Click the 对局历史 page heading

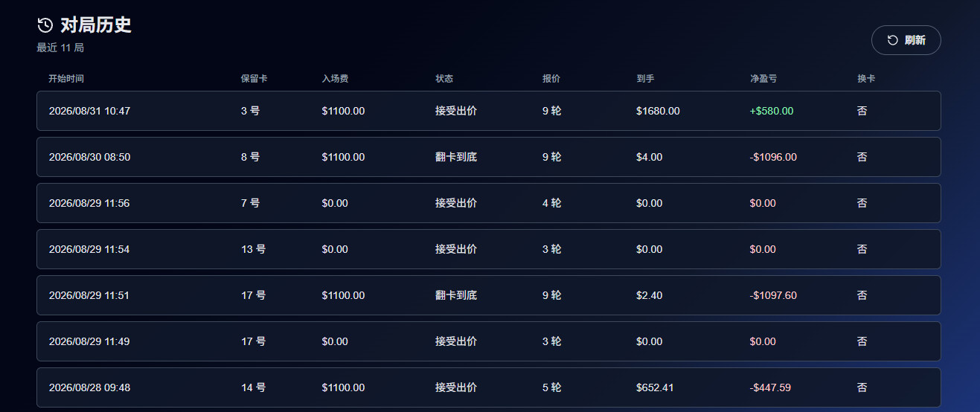point(96,25)
